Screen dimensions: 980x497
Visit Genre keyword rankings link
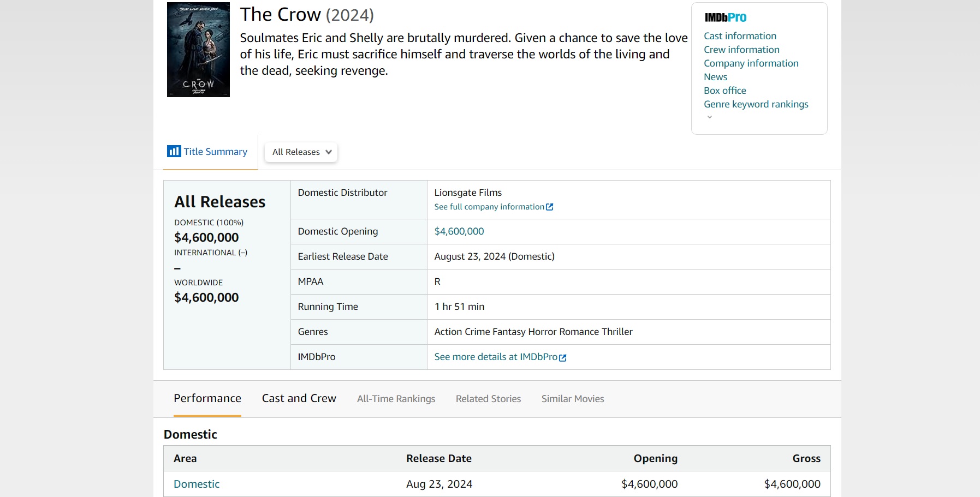[x=756, y=104]
